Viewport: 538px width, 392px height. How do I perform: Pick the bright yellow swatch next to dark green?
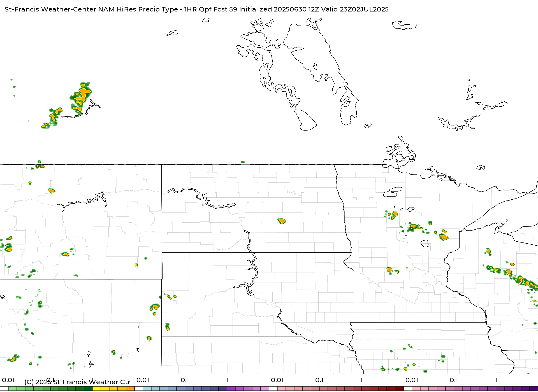click(97, 389)
